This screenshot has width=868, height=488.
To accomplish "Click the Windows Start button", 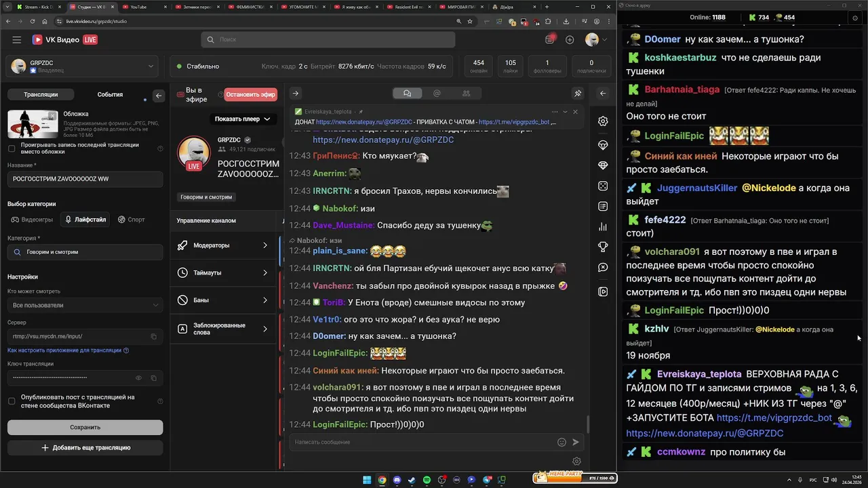I will [x=367, y=480].
